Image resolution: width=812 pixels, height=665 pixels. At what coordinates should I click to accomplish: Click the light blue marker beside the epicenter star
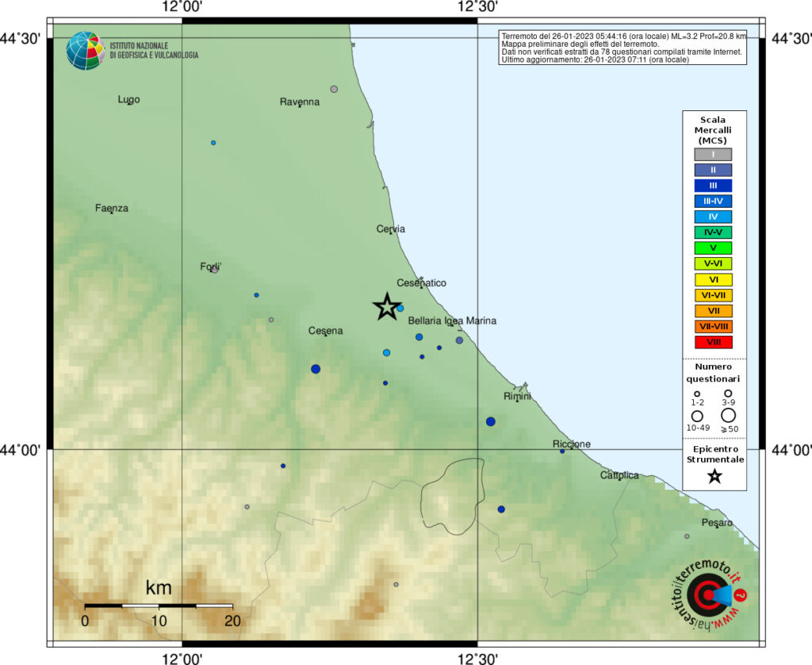400,308
